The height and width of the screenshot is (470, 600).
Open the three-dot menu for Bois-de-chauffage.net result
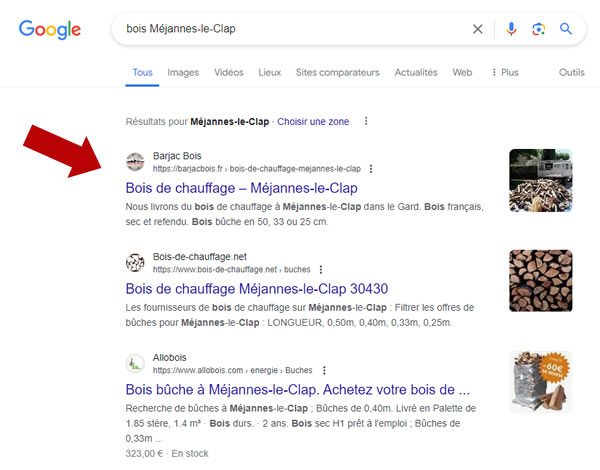click(x=321, y=269)
